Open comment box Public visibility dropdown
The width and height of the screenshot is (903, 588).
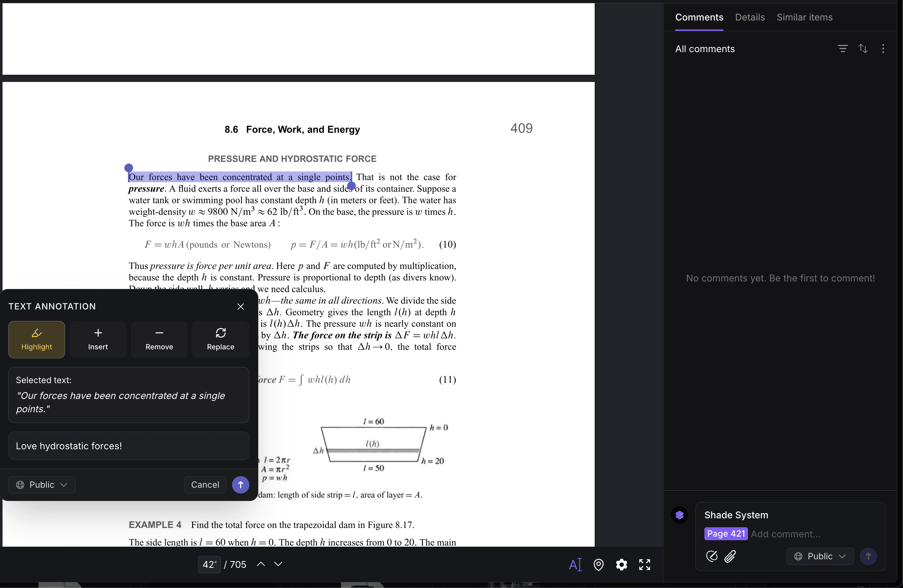[820, 556]
